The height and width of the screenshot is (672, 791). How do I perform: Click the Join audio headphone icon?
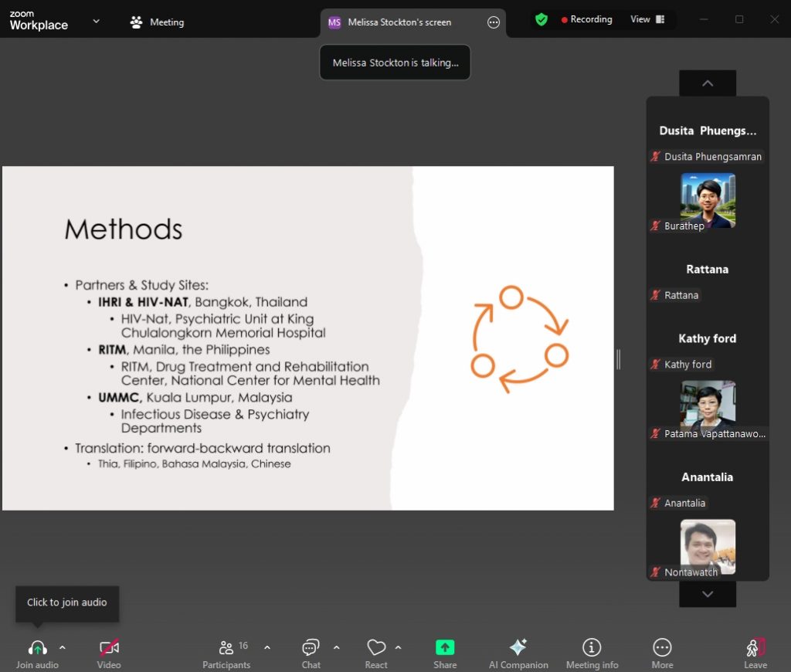[x=37, y=648]
